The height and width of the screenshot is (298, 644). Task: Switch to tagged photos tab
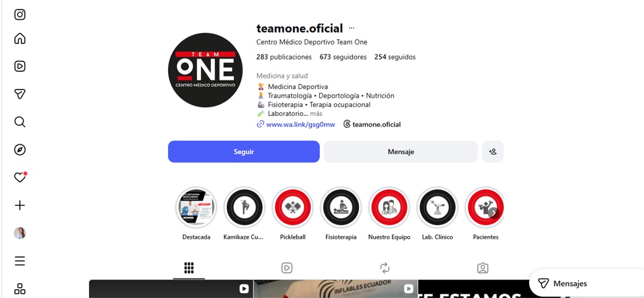tap(482, 267)
